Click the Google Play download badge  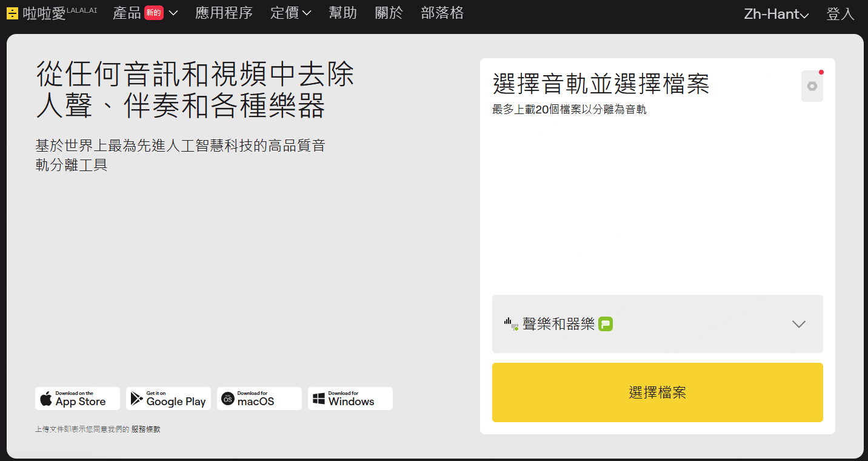pos(169,399)
